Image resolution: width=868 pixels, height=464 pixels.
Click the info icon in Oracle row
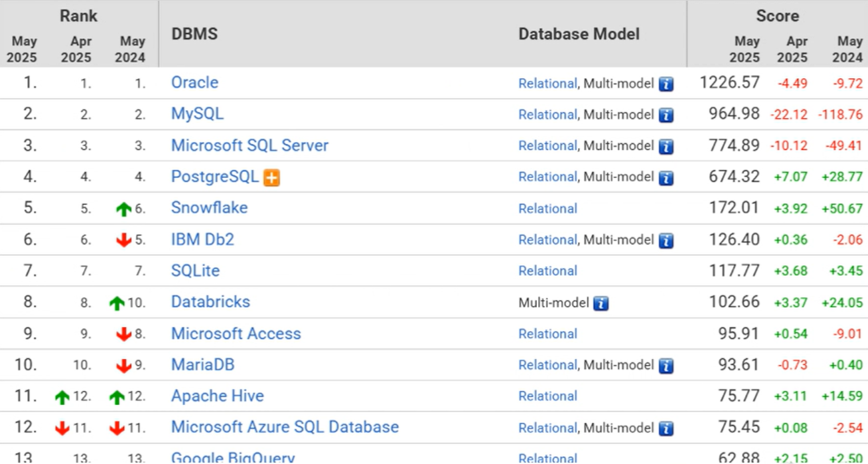[666, 84]
